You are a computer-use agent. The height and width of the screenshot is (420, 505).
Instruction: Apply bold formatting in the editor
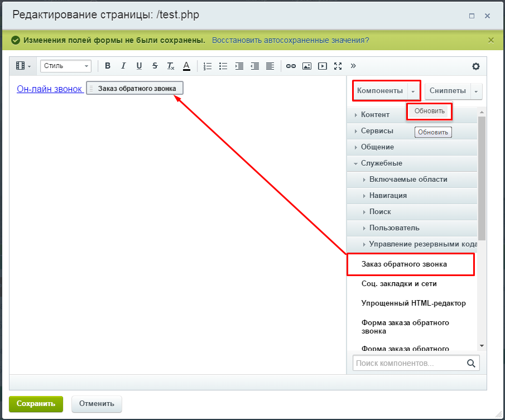[107, 66]
